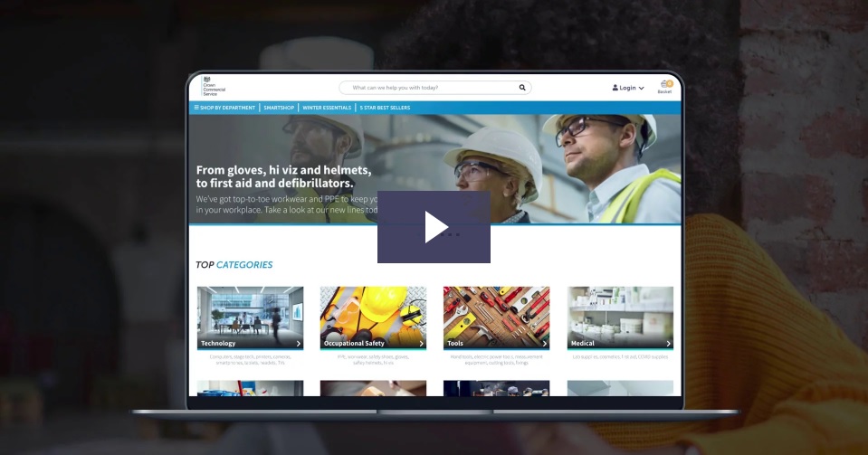Click the arrow on Occupational Safety category
Viewport: 868px width, 455px height.
pyautogui.click(x=422, y=344)
